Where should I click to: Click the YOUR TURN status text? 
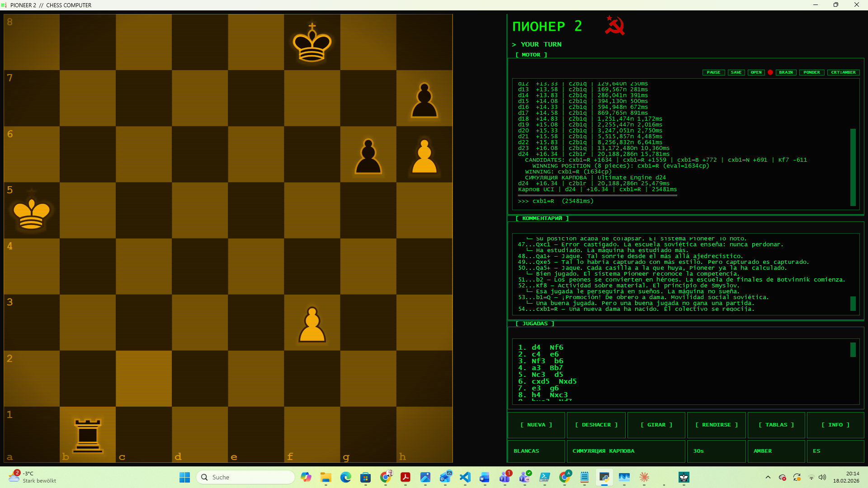[541, 44]
